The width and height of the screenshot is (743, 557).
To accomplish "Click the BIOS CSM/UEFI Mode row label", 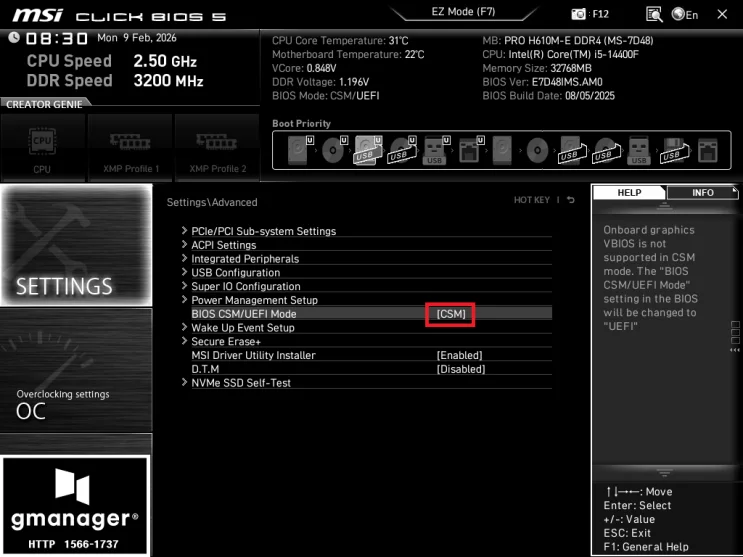I will (x=244, y=314).
